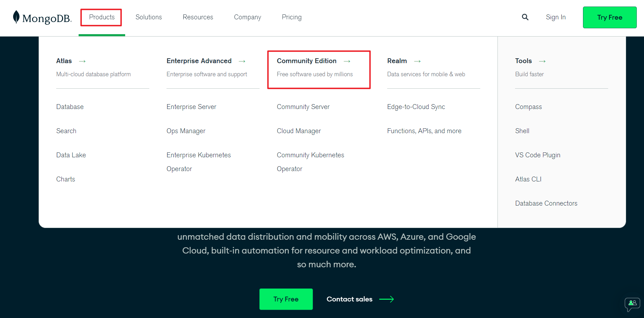This screenshot has height=318, width=644.
Task: Click the 'Multi-cloud database platform' description
Action: pyautogui.click(x=93, y=74)
